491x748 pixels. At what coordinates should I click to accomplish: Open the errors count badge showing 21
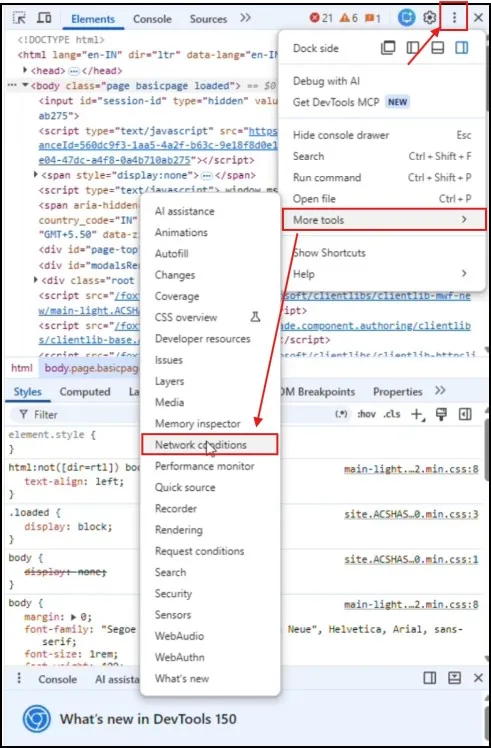point(321,18)
